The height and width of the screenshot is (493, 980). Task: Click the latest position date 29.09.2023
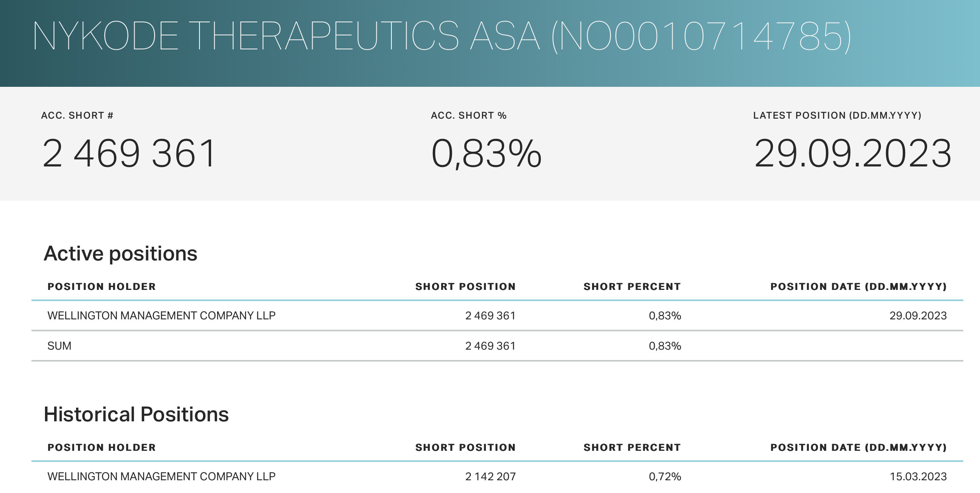click(x=853, y=153)
